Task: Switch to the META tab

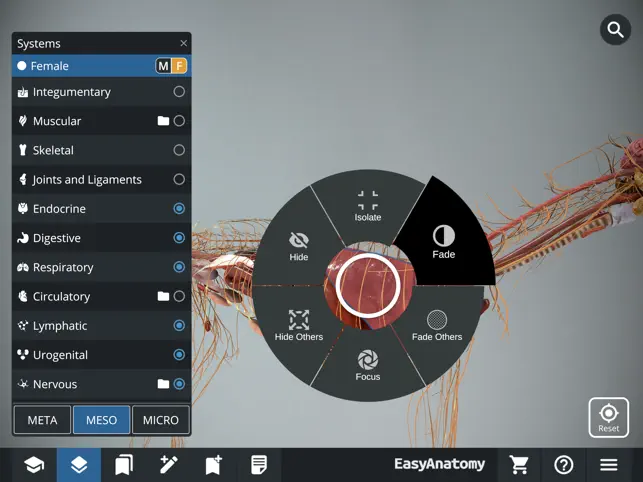Action: click(x=42, y=420)
